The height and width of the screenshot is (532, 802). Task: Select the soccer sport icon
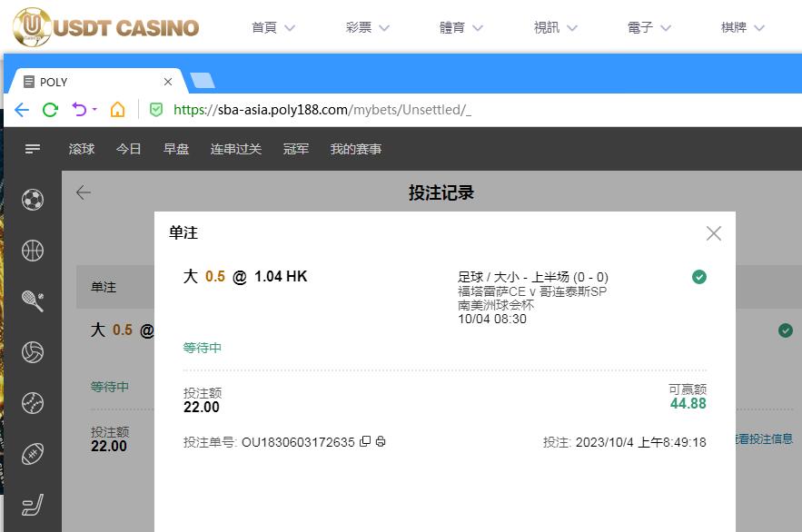(33, 200)
